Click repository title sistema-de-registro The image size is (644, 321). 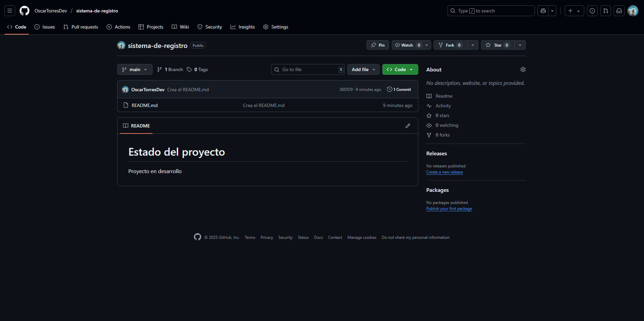click(x=158, y=46)
